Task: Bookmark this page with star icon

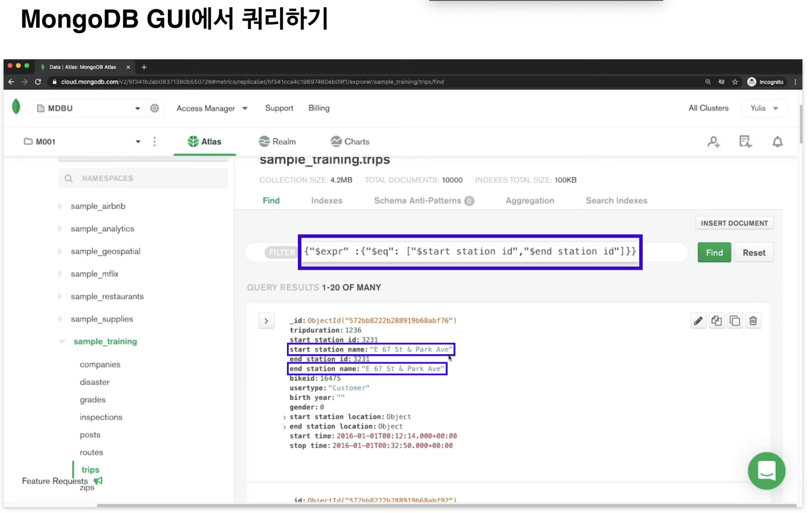Action: click(735, 82)
